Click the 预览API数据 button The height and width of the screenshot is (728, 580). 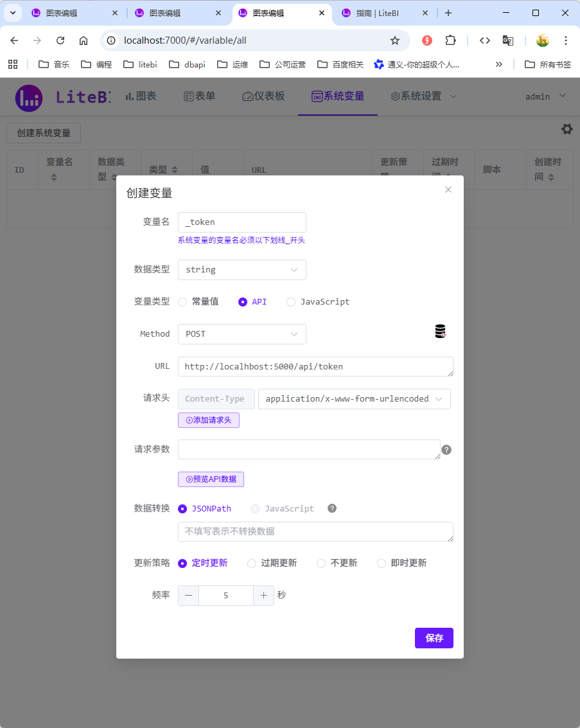point(211,479)
